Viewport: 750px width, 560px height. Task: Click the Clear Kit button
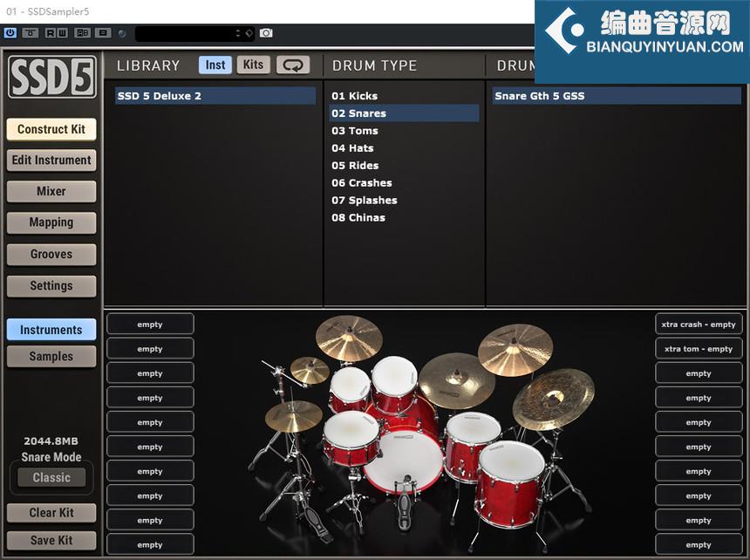[51, 513]
